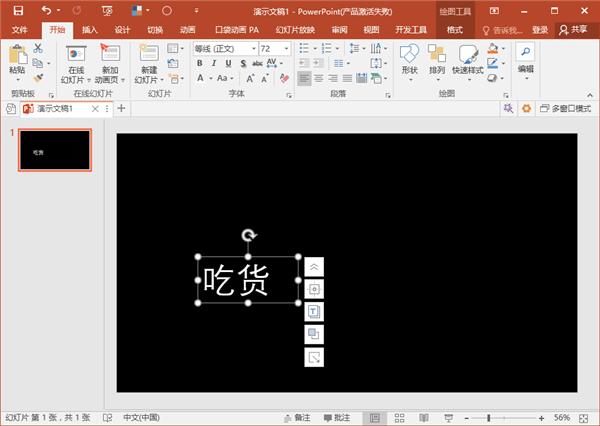The width and height of the screenshot is (600, 426).
Task: Enable multi-window mode (多窗口模式)
Action: 565,109
